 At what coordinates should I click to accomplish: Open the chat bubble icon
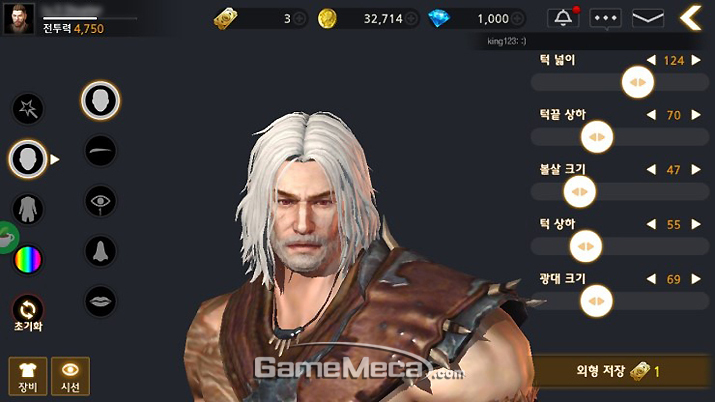tap(605, 19)
